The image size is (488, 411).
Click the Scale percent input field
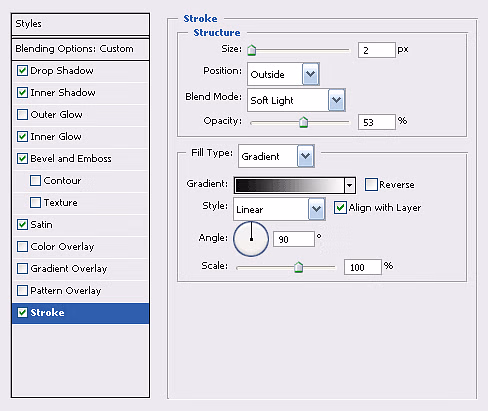[x=363, y=267]
